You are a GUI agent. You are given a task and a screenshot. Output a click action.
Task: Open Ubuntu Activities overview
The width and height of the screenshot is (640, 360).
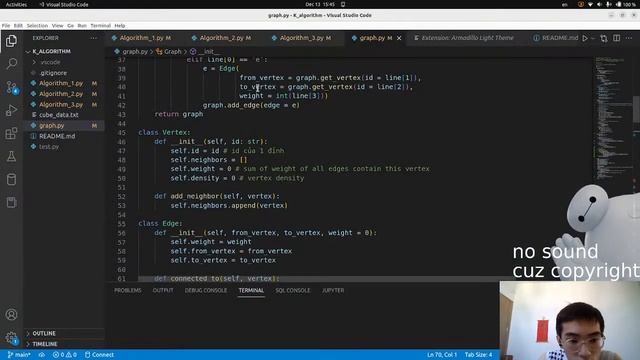[16, 4]
